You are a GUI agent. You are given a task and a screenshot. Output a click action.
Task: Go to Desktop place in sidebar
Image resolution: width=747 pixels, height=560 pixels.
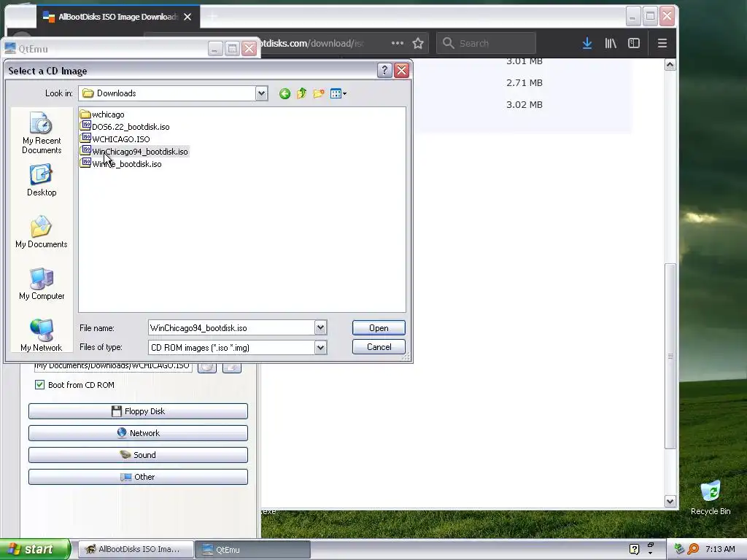pos(42,181)
